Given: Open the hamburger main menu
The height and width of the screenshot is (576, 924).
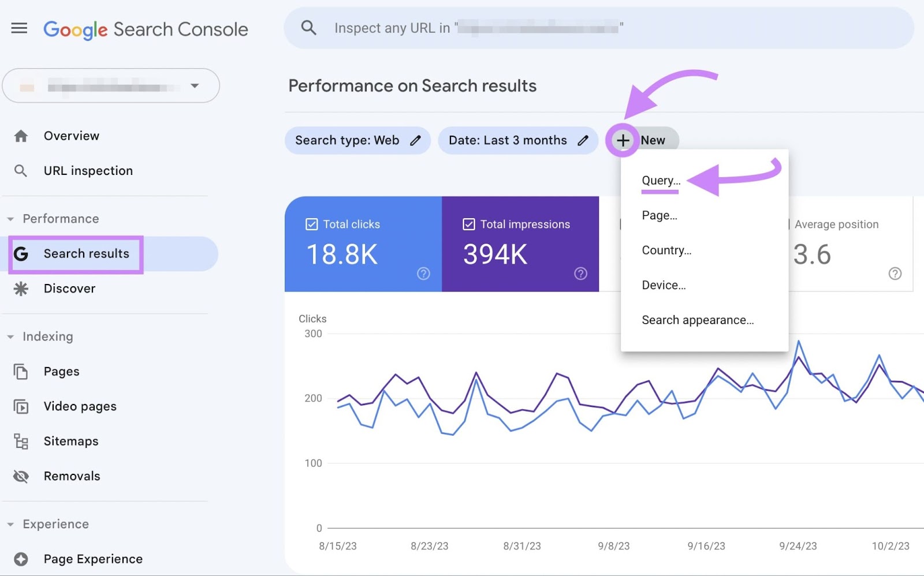Looking at the screenshot, I should coord(19,28).
